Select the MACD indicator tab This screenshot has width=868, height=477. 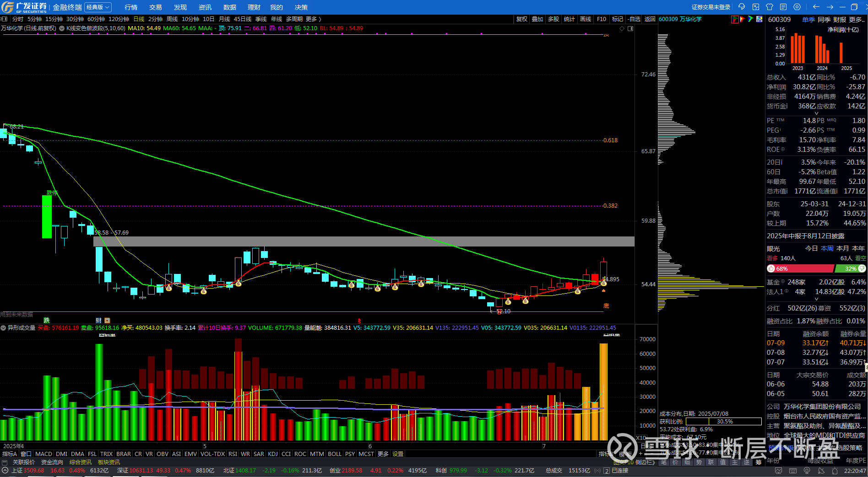(x=44, y=454)
